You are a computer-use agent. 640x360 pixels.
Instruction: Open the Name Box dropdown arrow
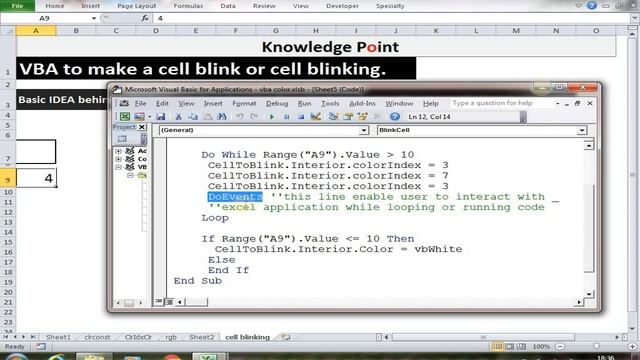pos(94,18)
